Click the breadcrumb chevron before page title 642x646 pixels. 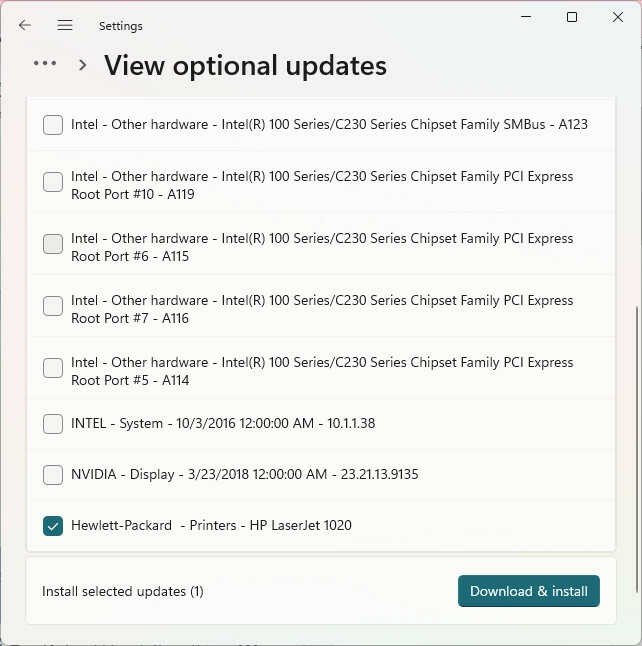(82, 65)
